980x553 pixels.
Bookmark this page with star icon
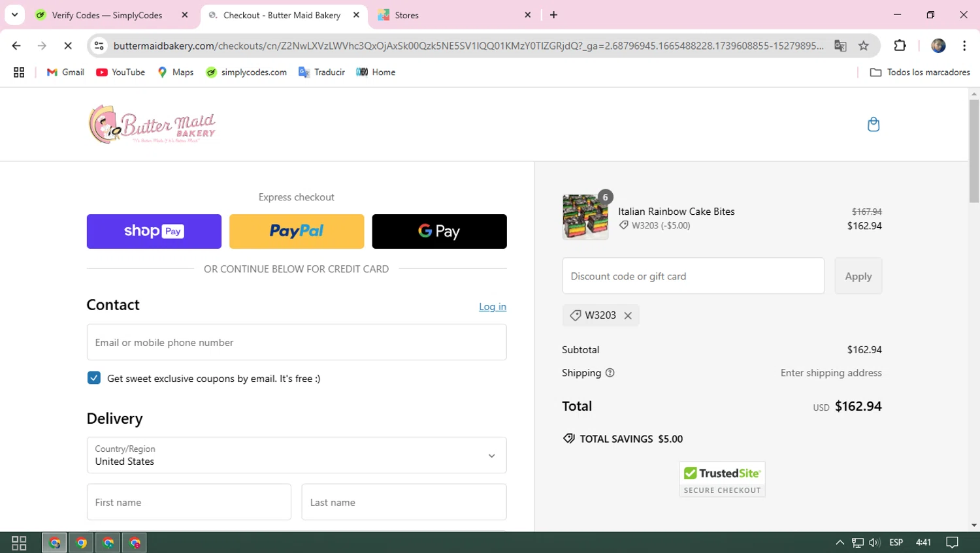pyautogui.click(x=864, y=46)
